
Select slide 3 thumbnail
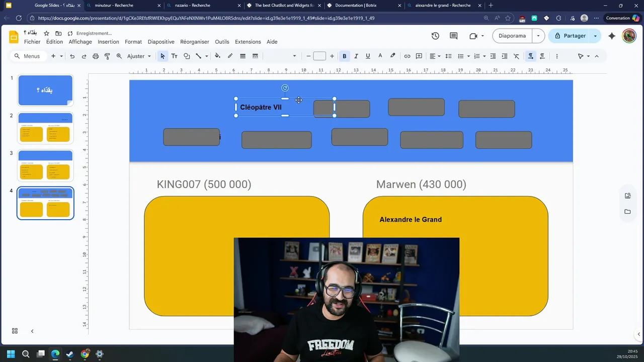click(x=45, y=165)
